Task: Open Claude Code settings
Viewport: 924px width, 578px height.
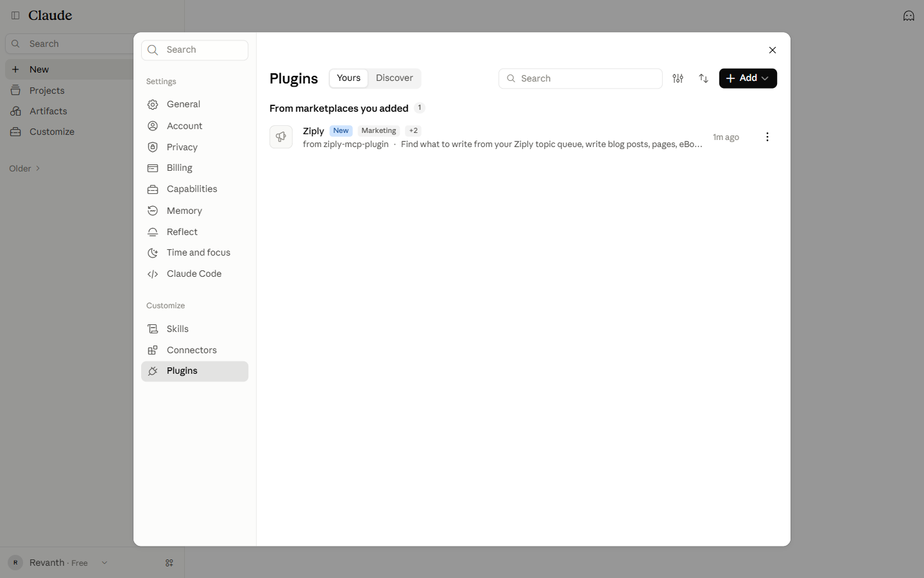Action: click(x=194, y=274)
